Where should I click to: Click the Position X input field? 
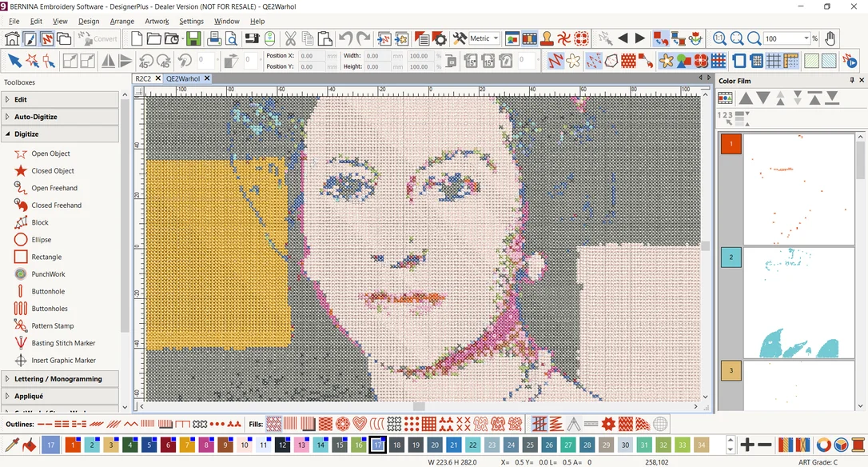312,55
